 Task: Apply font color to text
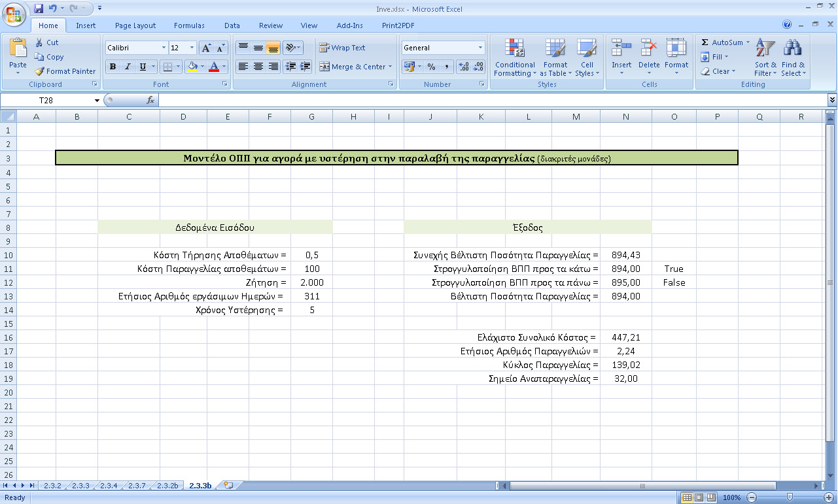pos(214,67)
